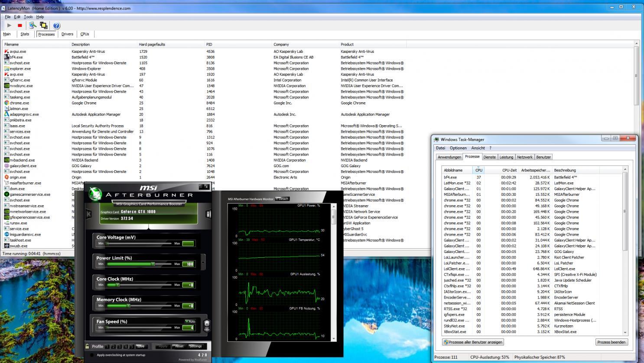Switch to the LatencyMon Stats tab

25,34
